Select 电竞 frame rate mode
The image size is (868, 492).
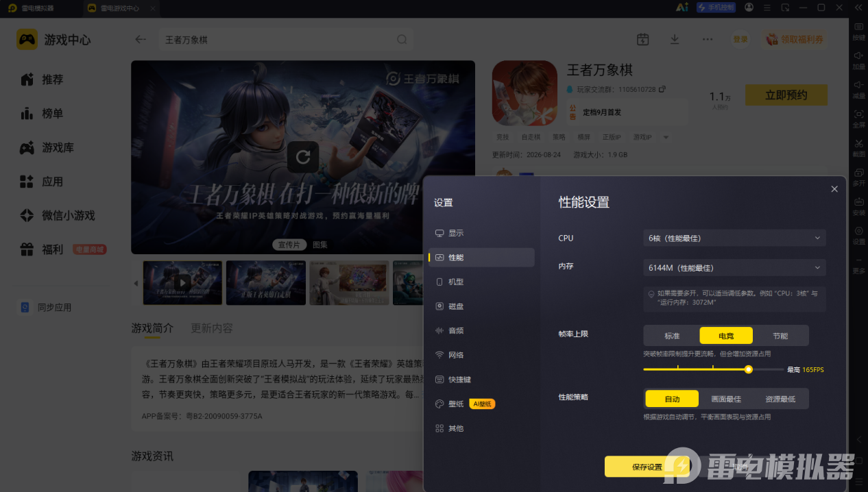pos(726,336)
